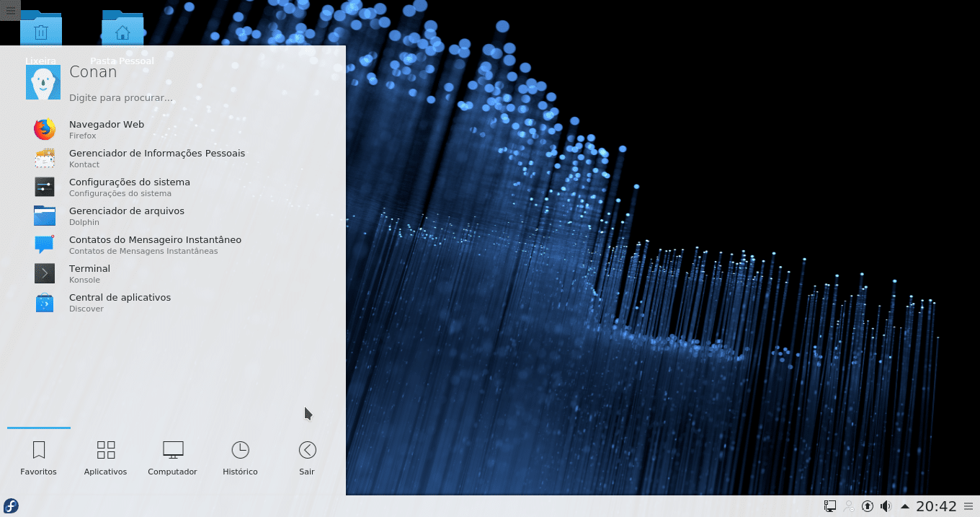
Task: Click the instant messaging presence tray icon
Action: [849, 506]
